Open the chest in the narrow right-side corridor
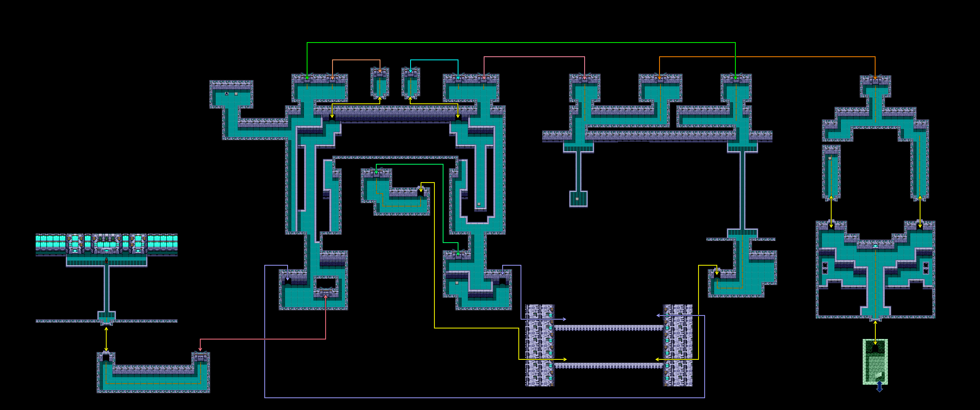980x410 pixels. point(830,159)
